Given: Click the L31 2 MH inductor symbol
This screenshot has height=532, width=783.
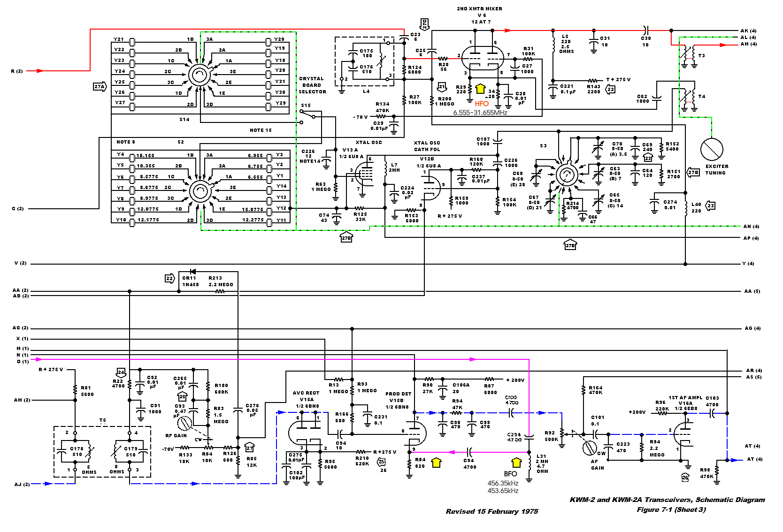Looking at the screenshot, I should pos(529,462).
